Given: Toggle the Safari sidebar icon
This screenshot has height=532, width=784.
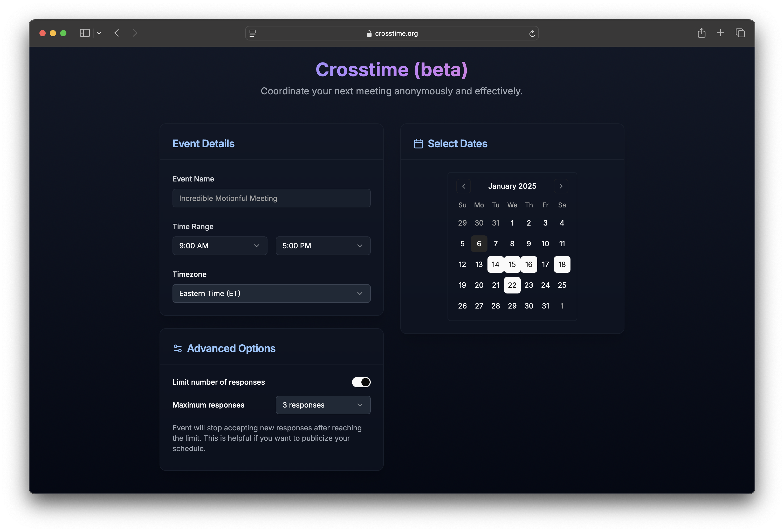Looking at the screenshot, I should (x=85, y=33).
